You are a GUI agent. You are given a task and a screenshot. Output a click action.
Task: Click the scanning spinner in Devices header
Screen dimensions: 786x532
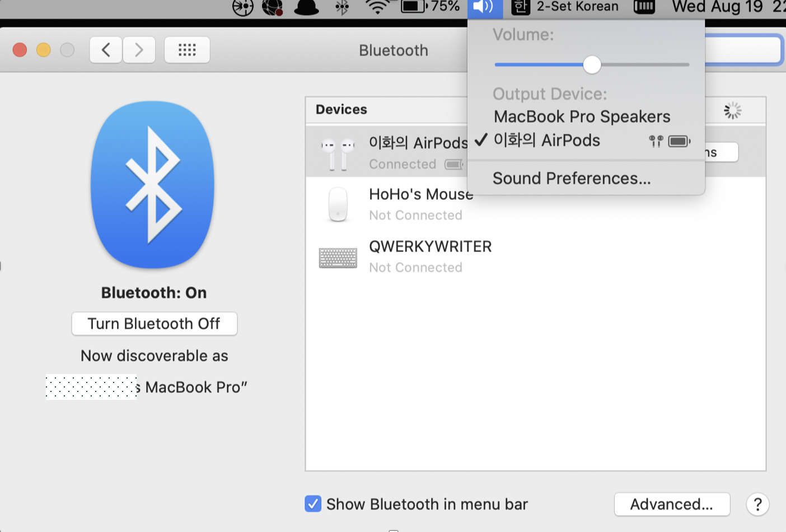[732, 110]
